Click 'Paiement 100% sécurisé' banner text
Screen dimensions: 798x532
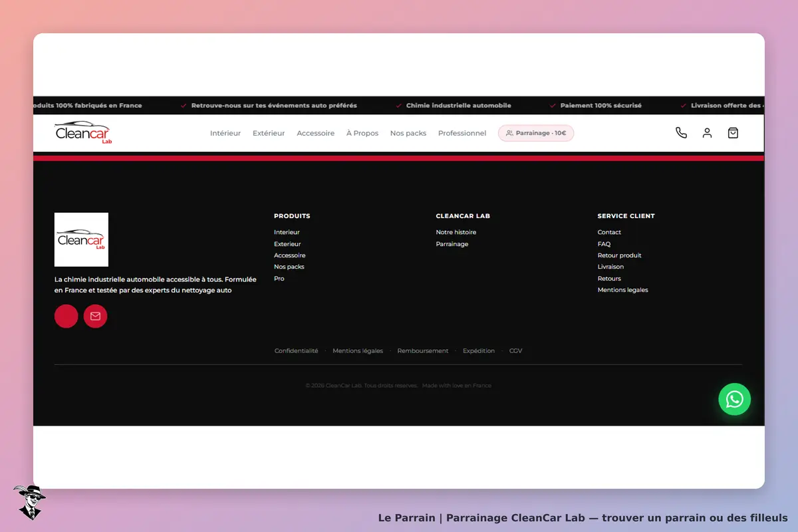pyautogui.click(x=601, y=106)
